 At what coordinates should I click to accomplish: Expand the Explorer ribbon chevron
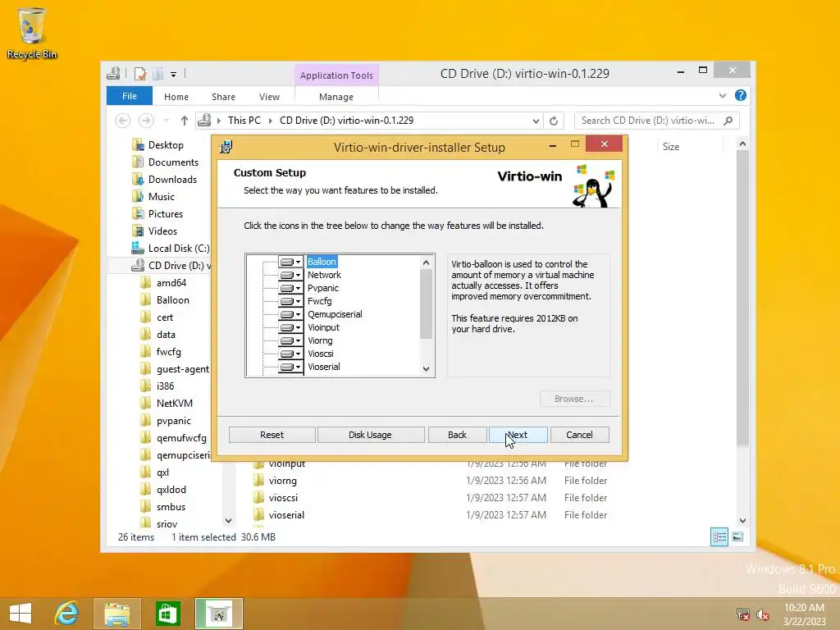(722, 96)
